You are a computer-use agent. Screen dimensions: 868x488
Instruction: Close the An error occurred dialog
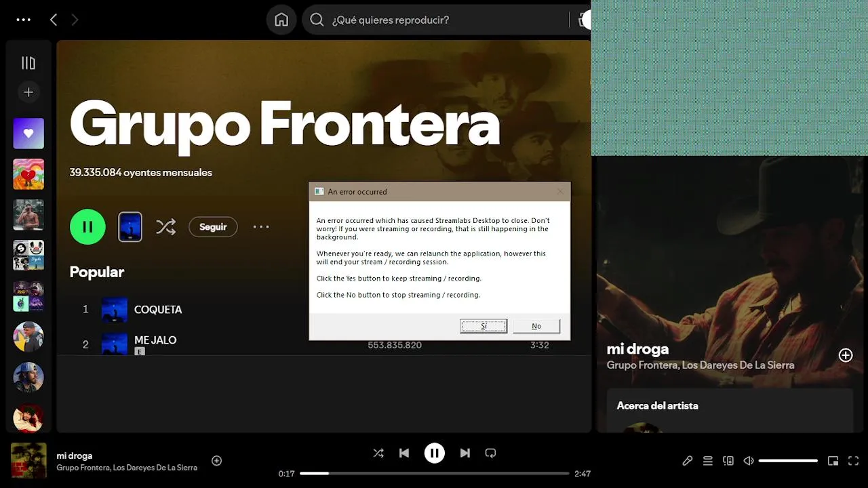pos(560,192)
